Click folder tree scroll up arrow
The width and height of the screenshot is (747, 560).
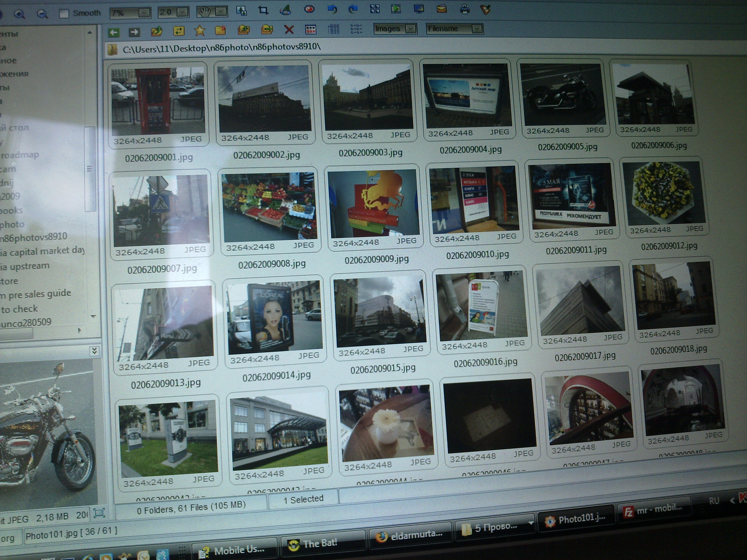89,33
